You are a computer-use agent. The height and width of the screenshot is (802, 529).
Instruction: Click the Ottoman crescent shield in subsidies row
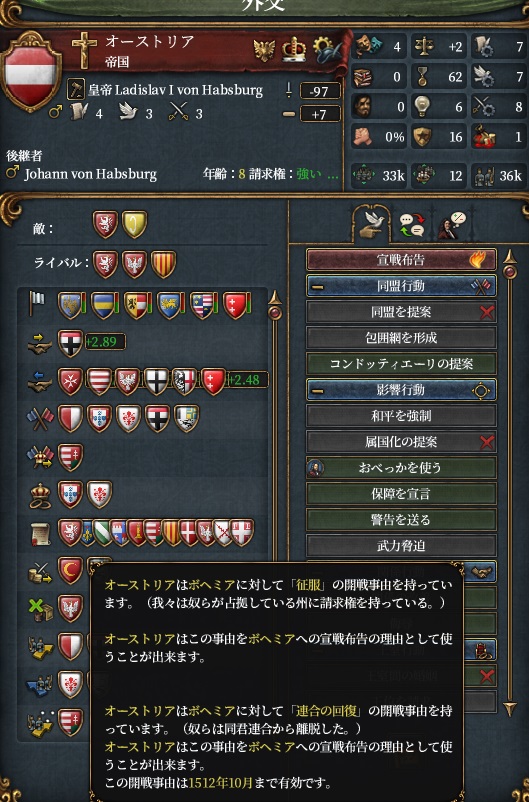(x=70, y=571)
